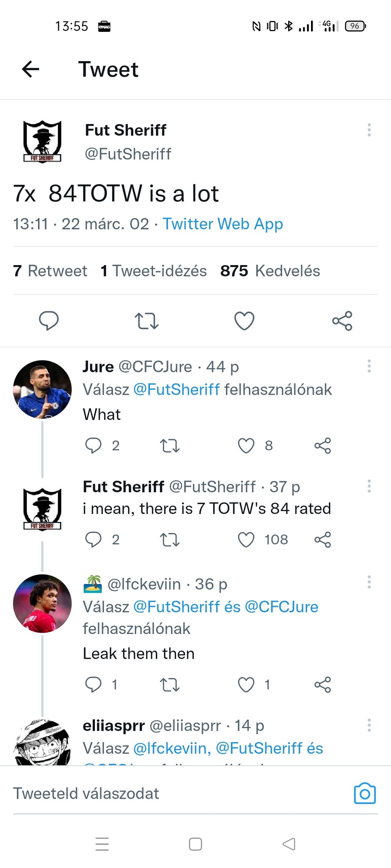Screen dimensions: 391x868
Task: Open more options on Jure's reply
Action: 369,366
